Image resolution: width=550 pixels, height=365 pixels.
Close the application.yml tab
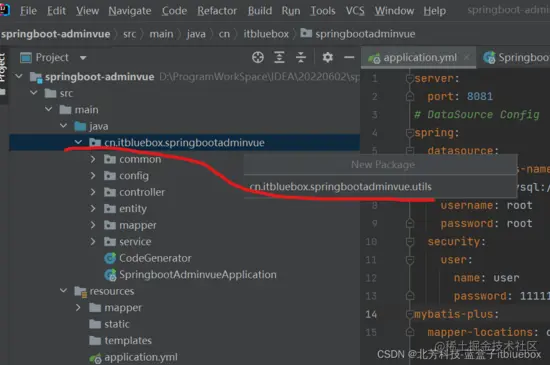[467, 57]
